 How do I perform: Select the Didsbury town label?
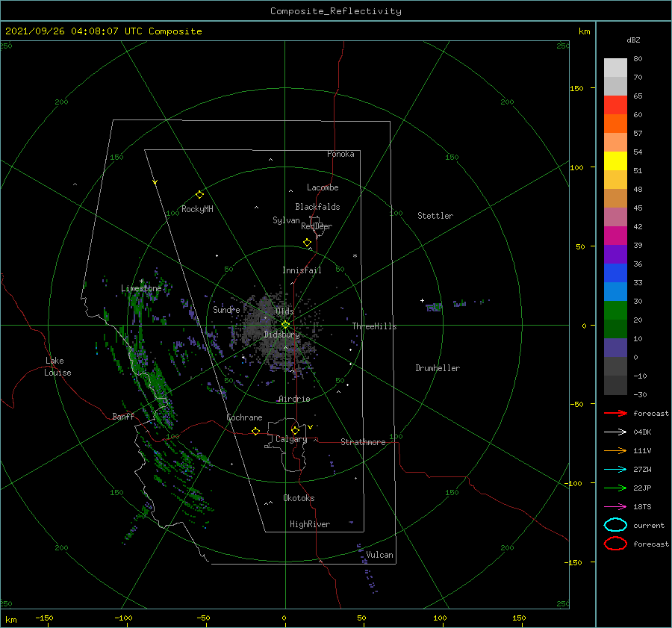click(x=281, y=335)
